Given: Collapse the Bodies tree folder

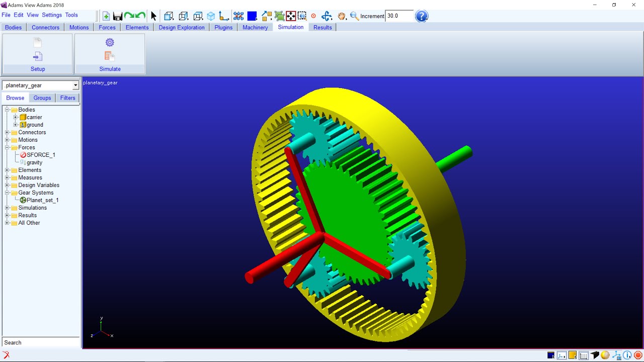Looking at the screenshot, I should [8, 110].
